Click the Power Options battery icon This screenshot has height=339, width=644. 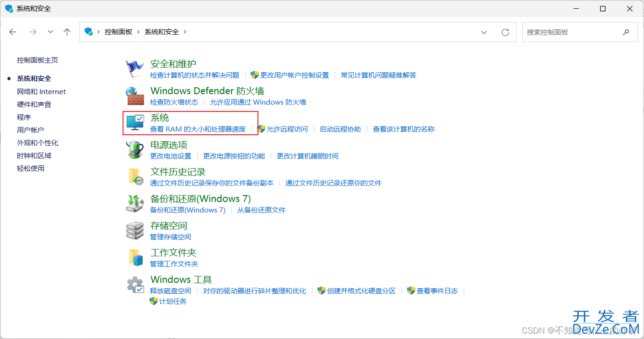[x=135, y=150]
